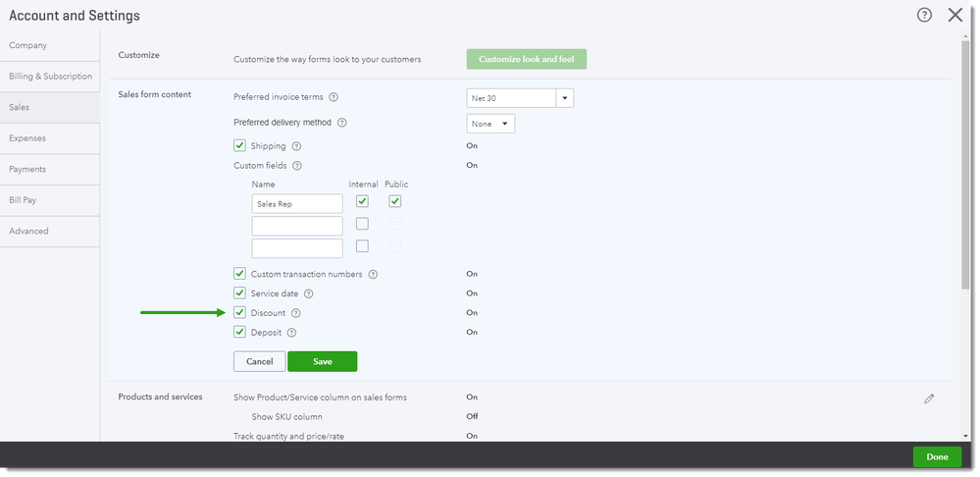Go to the Advanced settings tab
This screenshot has width=980, height=477.
point(49,232)
